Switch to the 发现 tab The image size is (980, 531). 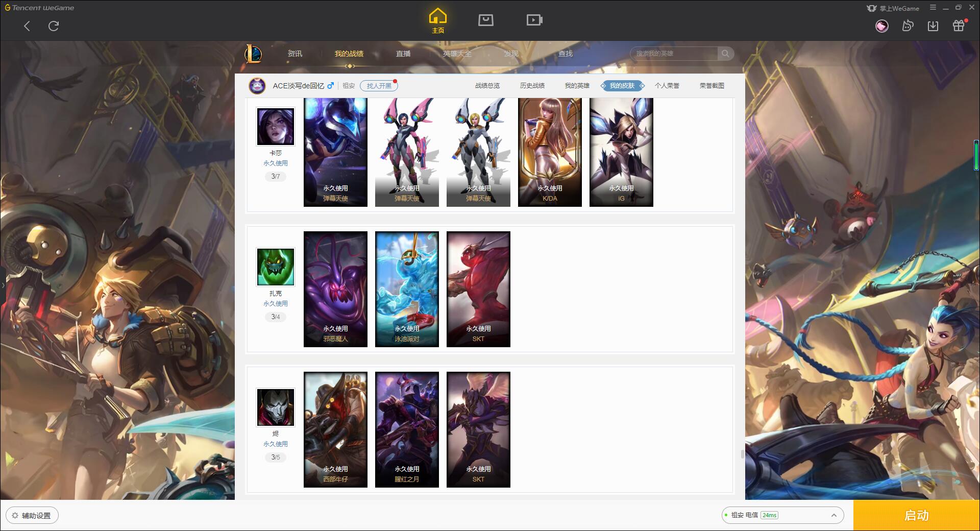pos(511,54)
